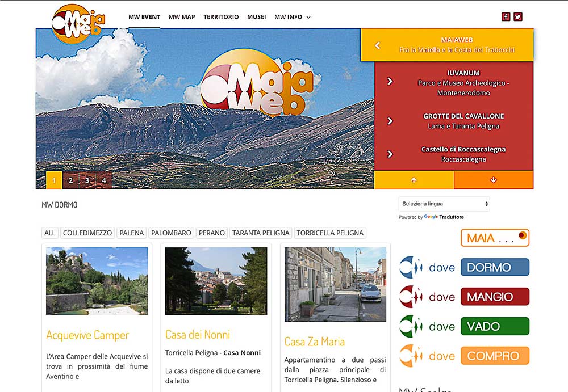Viewport: 568px width, 392px height.
Task: Click the left arrow beside MAIAWEB slide
Action: [x=378, y=45]
